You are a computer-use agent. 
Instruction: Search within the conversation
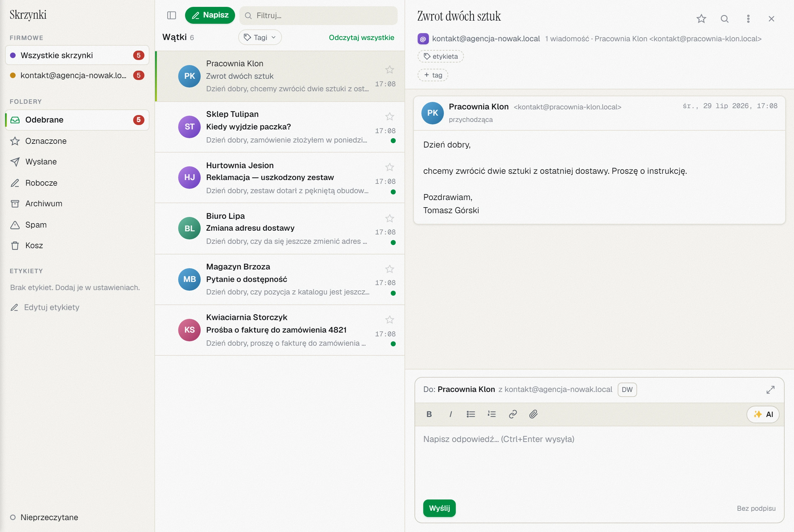pyautogui.click(x=724, y=19)
